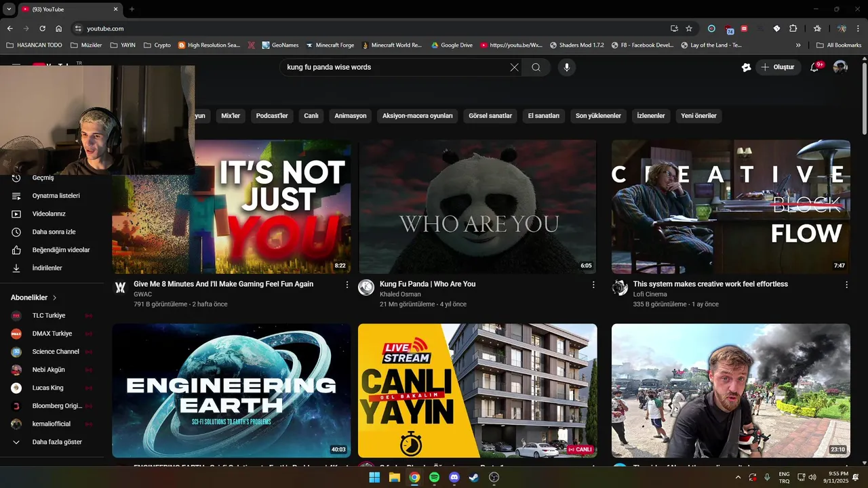Open the site information icon in address bar
Viewport: 868px width, 488px height.
pos(78,28)
